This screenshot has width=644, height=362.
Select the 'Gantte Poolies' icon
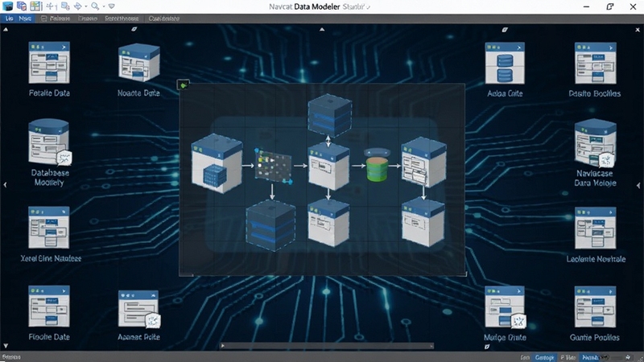coord(595,307)
